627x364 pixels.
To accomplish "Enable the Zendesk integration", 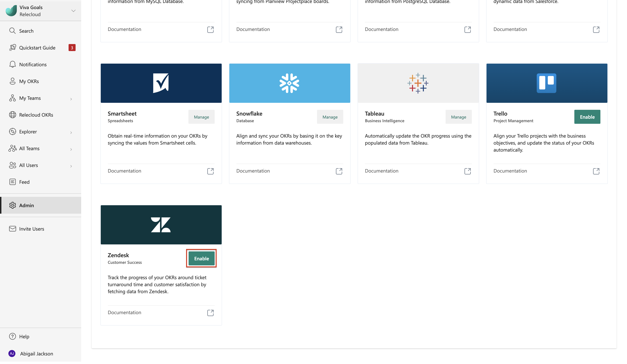I will tap(202, 259).
